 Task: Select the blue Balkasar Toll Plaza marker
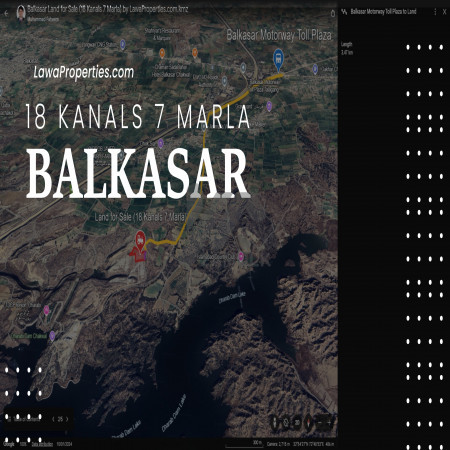point(278,60)
